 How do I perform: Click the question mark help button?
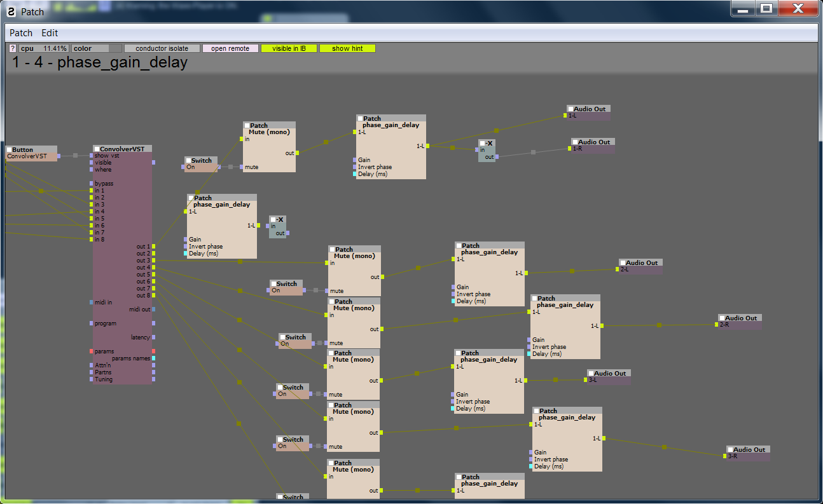(13, 48)
